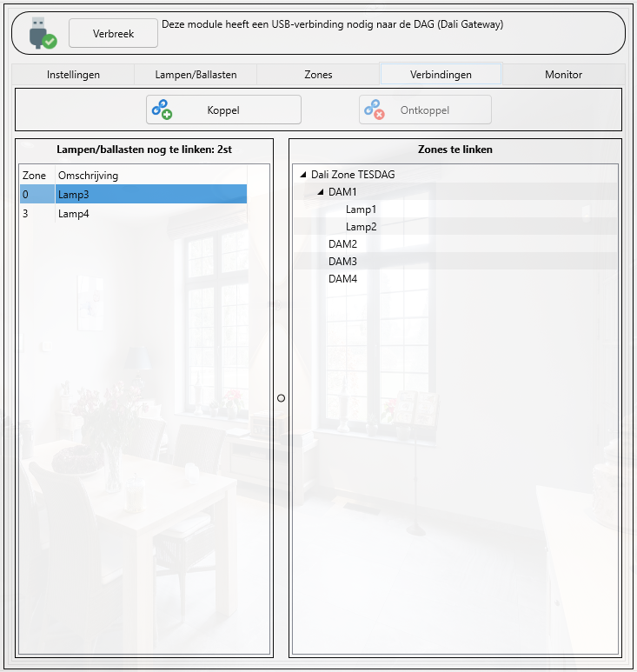This screenshot has width=637, height=672.
Task: Click the Koppel button label
Action: tap(223, 110)
